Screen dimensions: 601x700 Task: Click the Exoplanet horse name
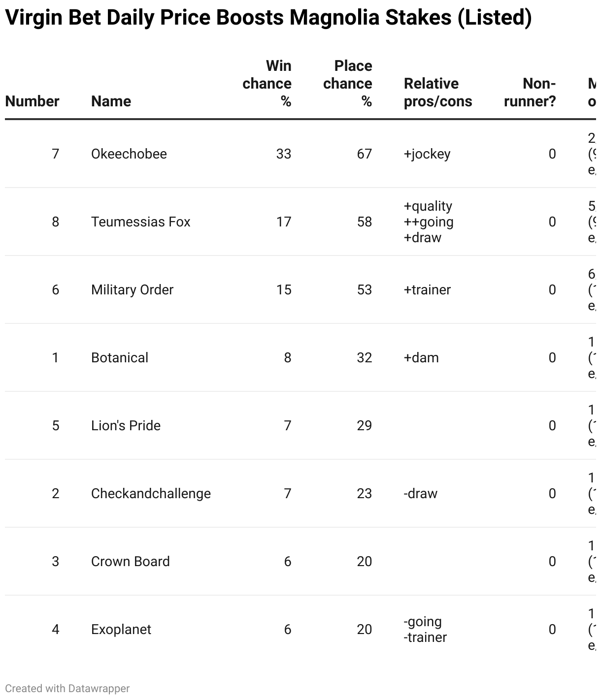pyautogui.click(x=121, y=630)
